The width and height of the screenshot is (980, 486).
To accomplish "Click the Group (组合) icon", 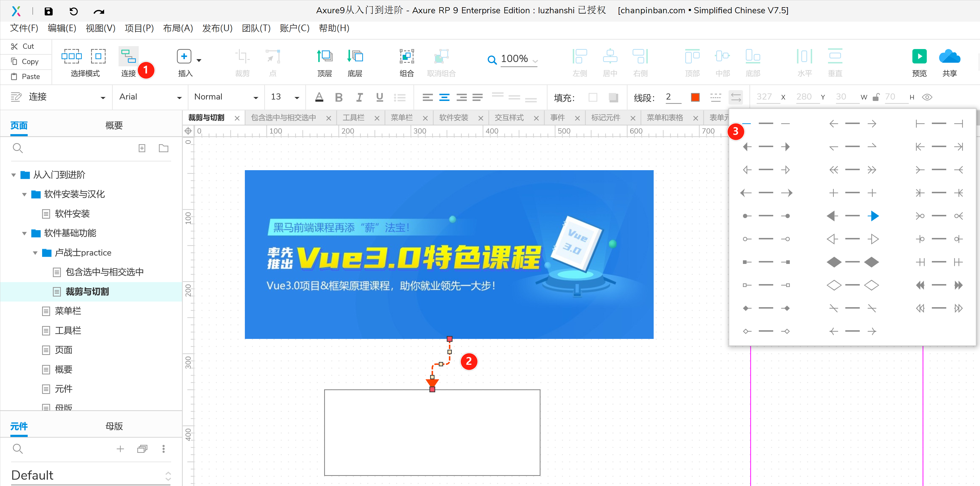I will click(406, 57).
